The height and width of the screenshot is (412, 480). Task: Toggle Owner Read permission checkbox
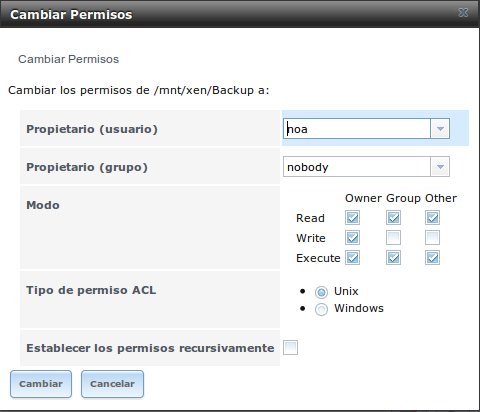point(352,218)
